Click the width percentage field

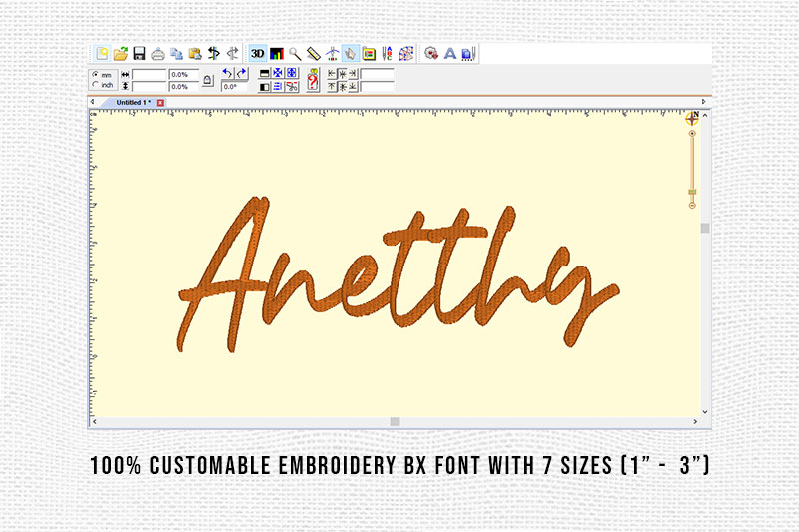[183, 74]
